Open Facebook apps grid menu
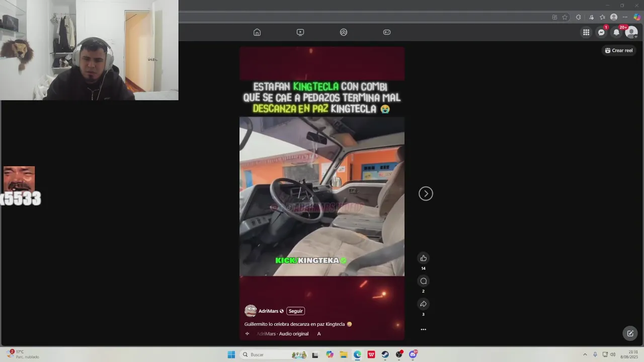 (586, 32)
